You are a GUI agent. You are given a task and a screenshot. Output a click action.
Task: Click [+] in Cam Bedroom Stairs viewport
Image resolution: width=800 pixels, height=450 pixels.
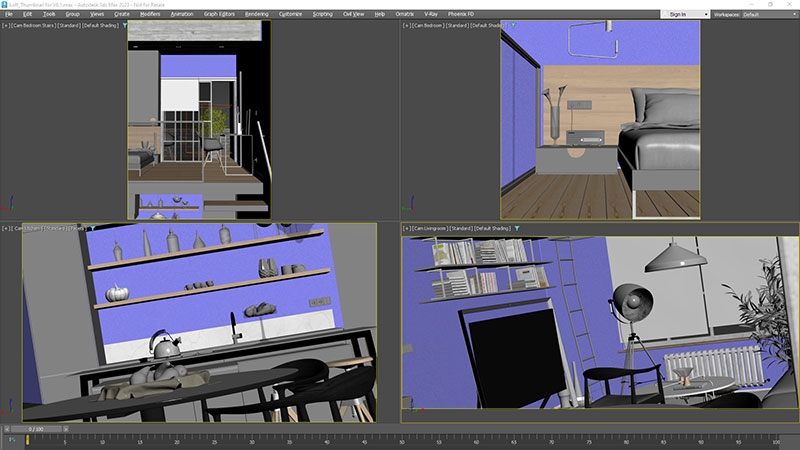click(6, 26)
